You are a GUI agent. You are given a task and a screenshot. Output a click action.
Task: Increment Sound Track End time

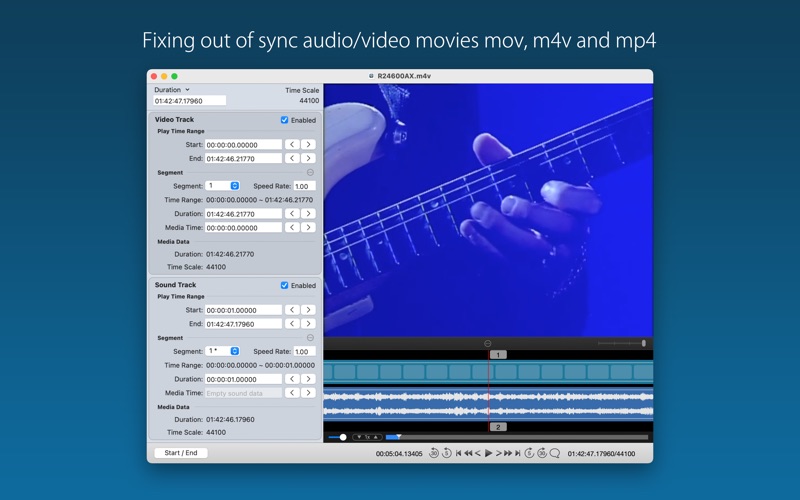(x=308, y=323)
